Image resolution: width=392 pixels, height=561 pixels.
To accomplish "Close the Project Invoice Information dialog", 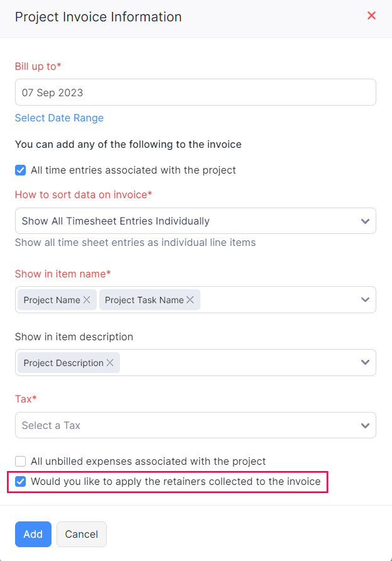I will [371, 16].
